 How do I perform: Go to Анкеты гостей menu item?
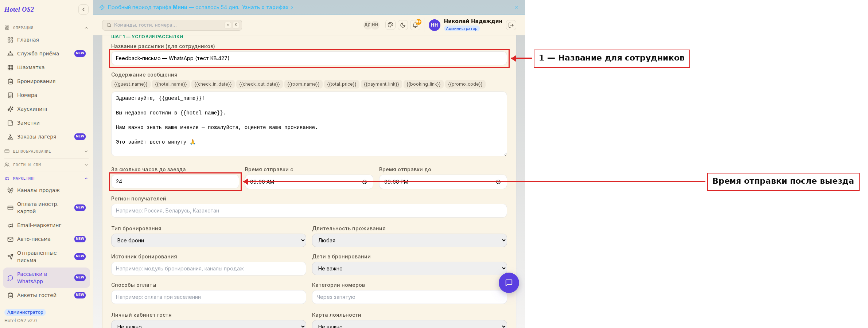tap(46, 295)
